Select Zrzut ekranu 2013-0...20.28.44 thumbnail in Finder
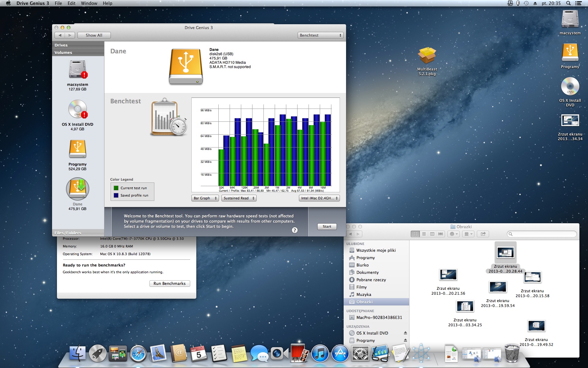 (x=505, y=252)
